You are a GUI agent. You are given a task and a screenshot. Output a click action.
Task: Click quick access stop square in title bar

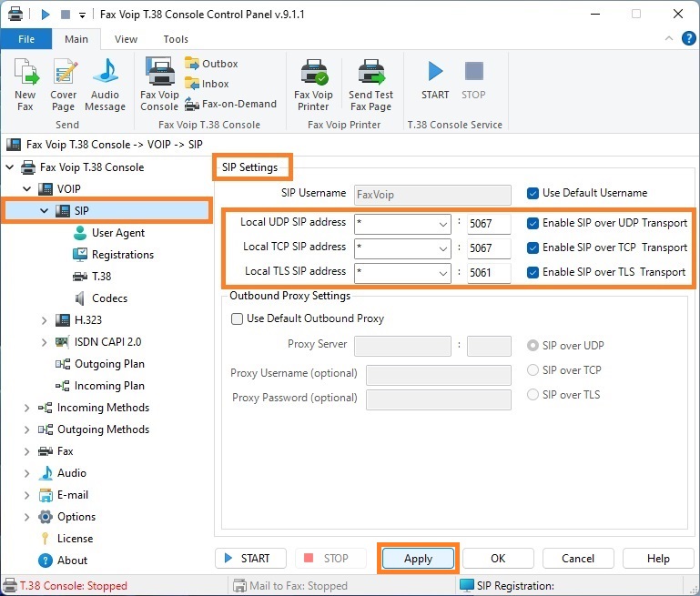click(66, 15)
